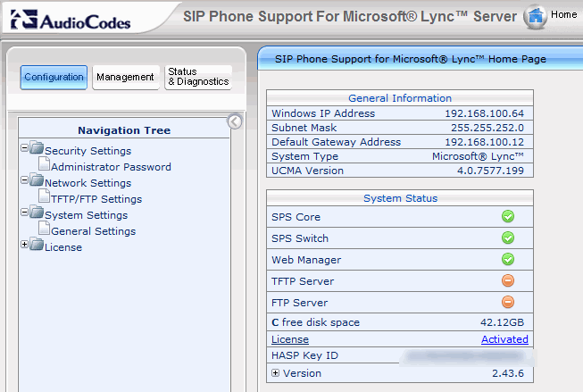This screenshot has height=392, width=583.
Task: Click TFTP Server orange status icon
Action: coord(508,280)
